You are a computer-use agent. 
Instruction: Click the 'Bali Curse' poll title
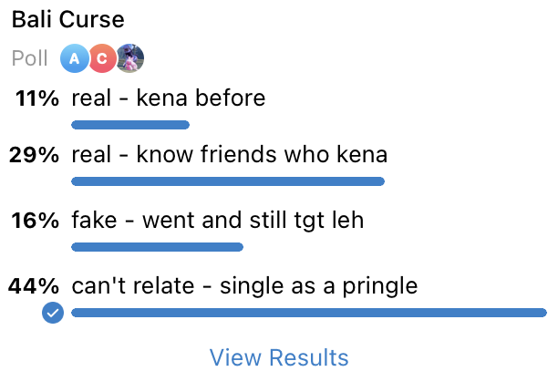[67, 20]
